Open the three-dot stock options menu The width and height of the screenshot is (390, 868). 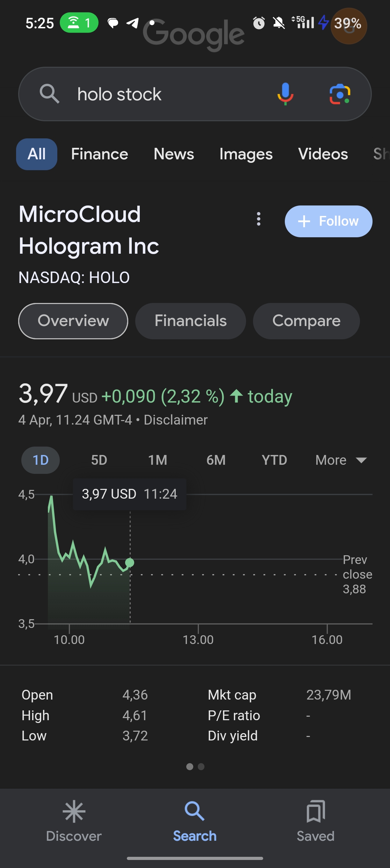click(x=259, y=219)
